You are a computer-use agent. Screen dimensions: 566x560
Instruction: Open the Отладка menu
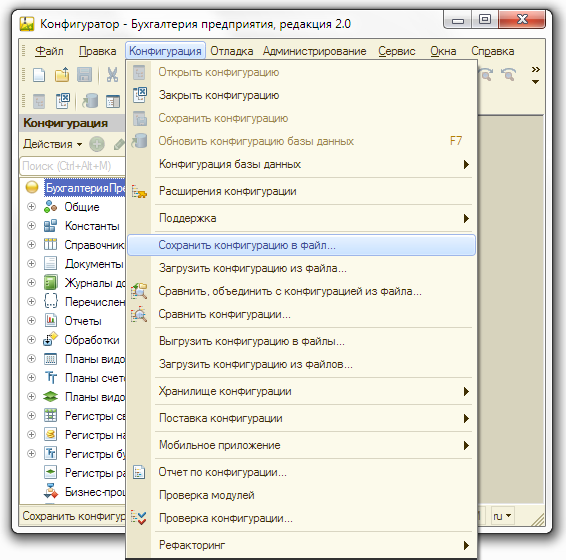(232, 51)
